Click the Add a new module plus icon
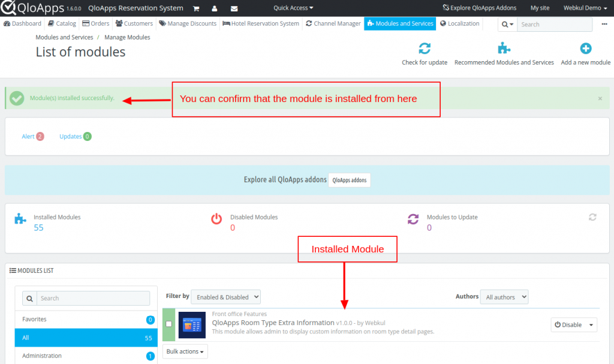The width and height of the screenshot is (614, 364). coord(586,49)
